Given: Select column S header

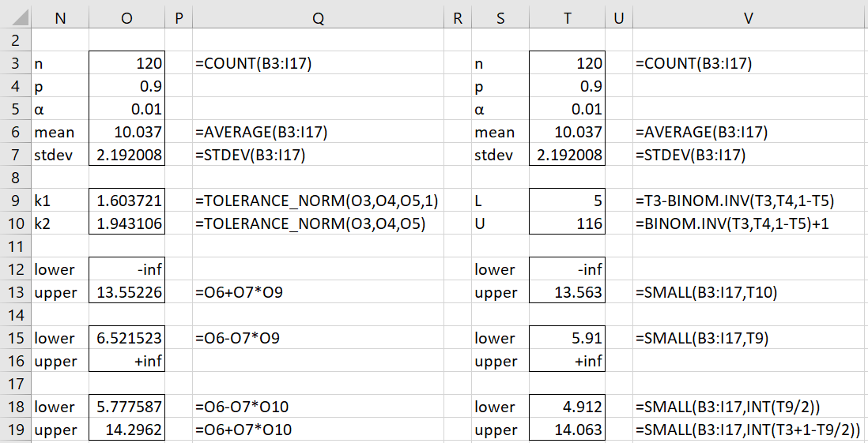Looking at the screenshot, I should pos(500,19).
